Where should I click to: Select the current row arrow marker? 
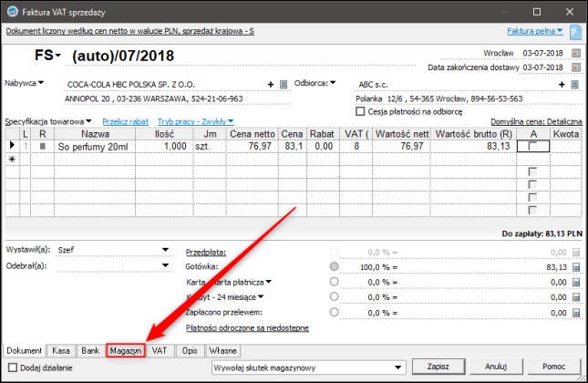click(x=12, y=145)
